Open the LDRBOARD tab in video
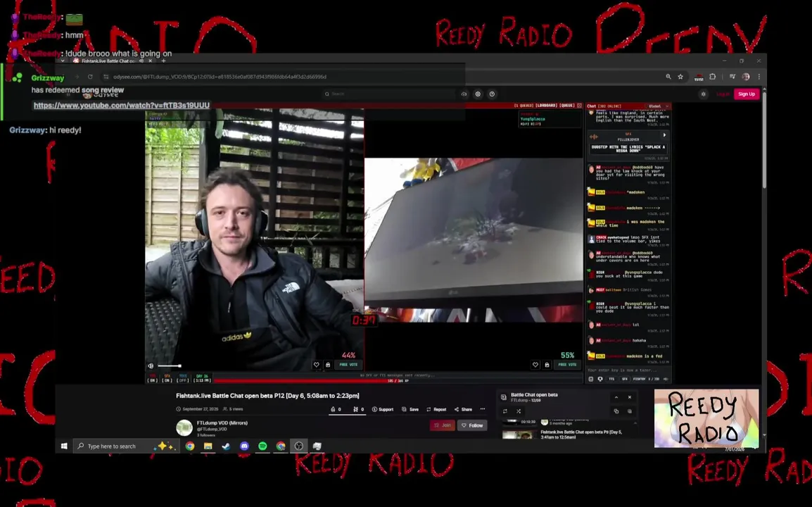This screenshot has width=812, height=507. (546, 105)
